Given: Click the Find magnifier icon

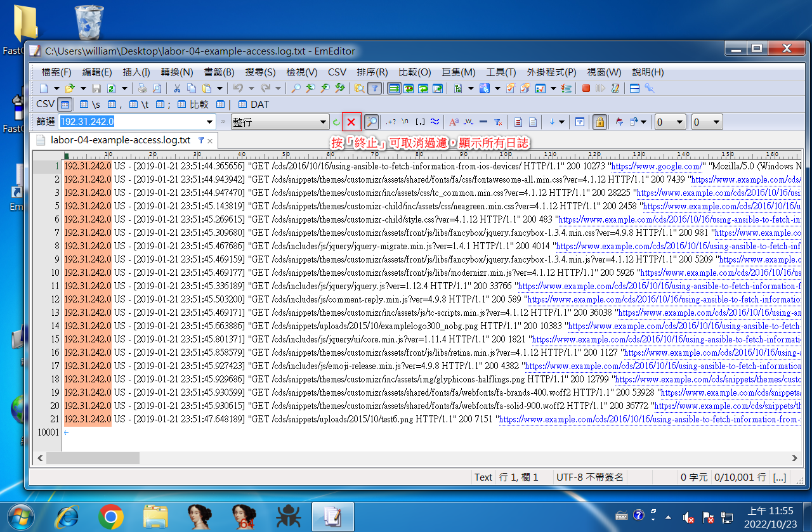Looking at the screenshot, I should 296,89.
